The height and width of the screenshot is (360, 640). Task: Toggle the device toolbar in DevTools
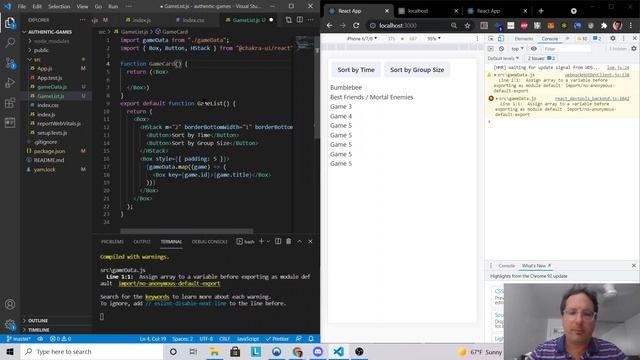pyautogui.click(x=501, y=38)
